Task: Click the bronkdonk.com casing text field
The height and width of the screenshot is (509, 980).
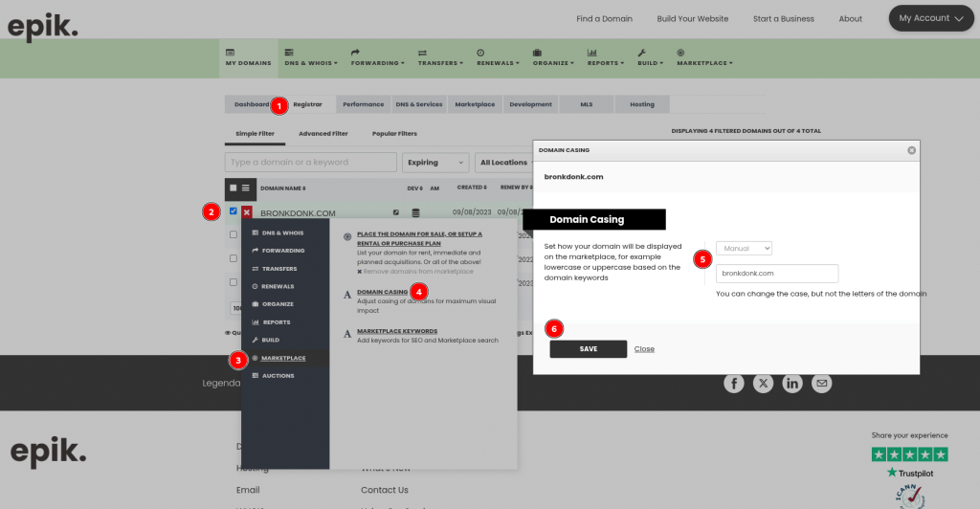Action: pyautogui.click(x=777, y=274)
